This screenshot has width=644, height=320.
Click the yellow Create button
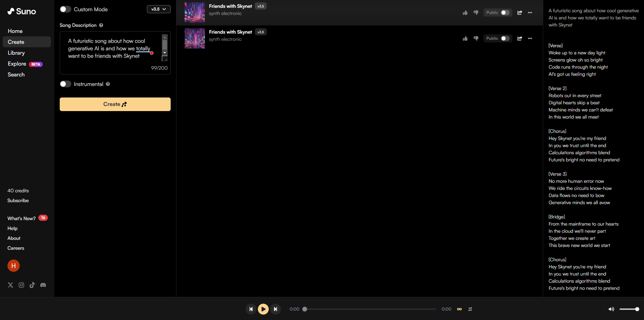[x=115, y=104]
